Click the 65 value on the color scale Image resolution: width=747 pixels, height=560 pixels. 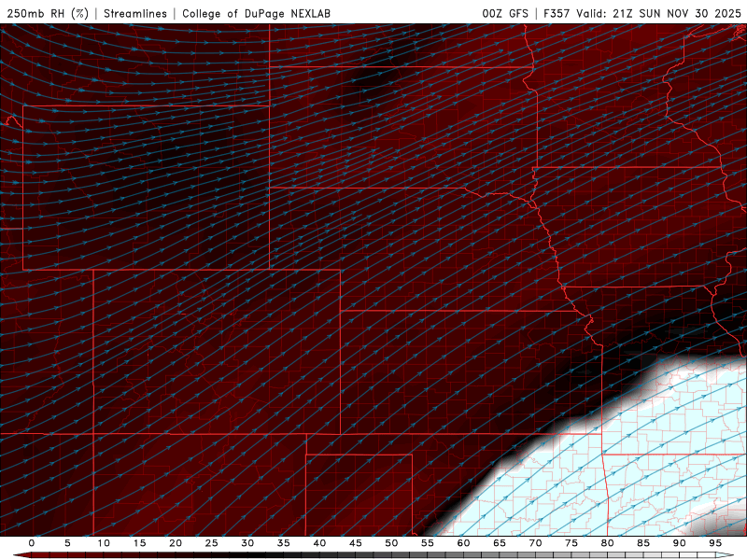[x=500, y=543]
